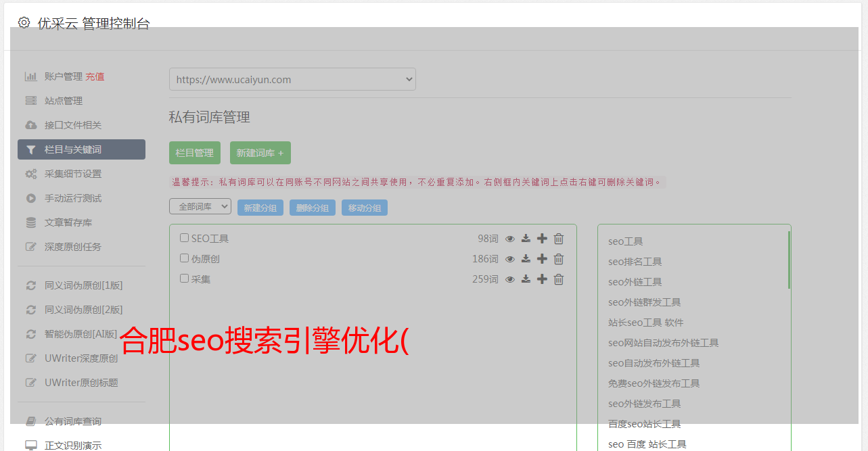This screenshot has height=451, width=868.
Task: Delete the 伪原创 library with trash icon
Action: [x=559, y=259]
